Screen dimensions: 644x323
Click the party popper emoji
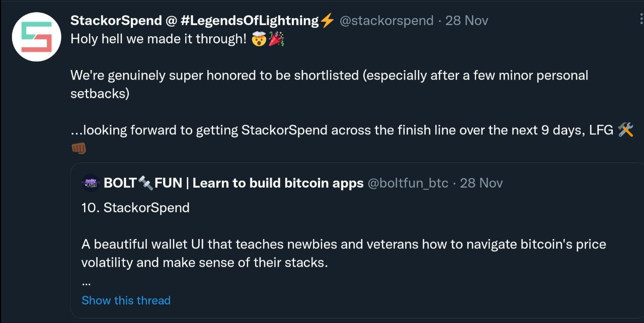(276, 39)
